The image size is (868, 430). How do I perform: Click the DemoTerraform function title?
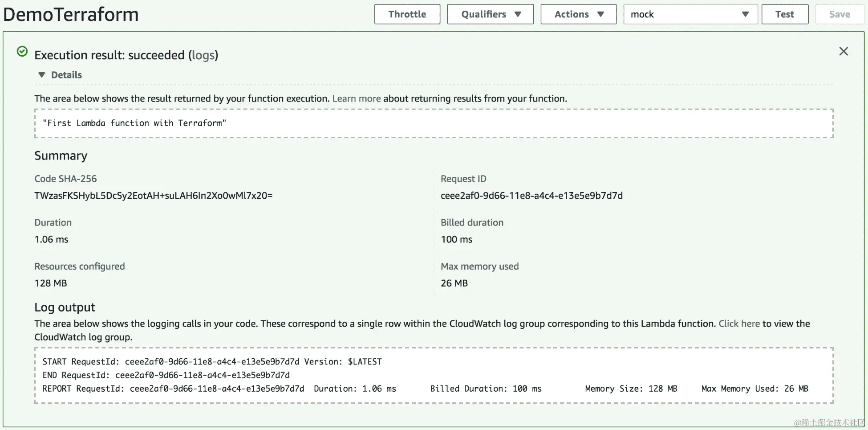pyautogui.click(x=71, y=14)
